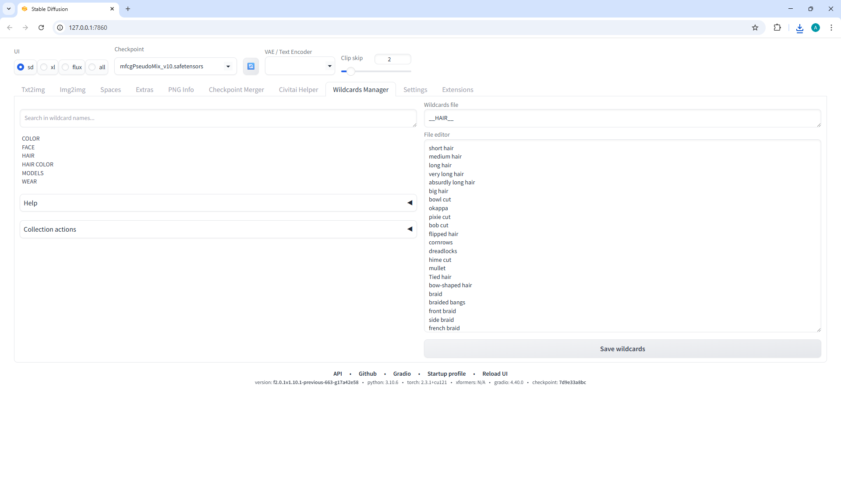Open the Checkpoint dropdown
Viewport: 841px width, 504px height.
point(175,67)
